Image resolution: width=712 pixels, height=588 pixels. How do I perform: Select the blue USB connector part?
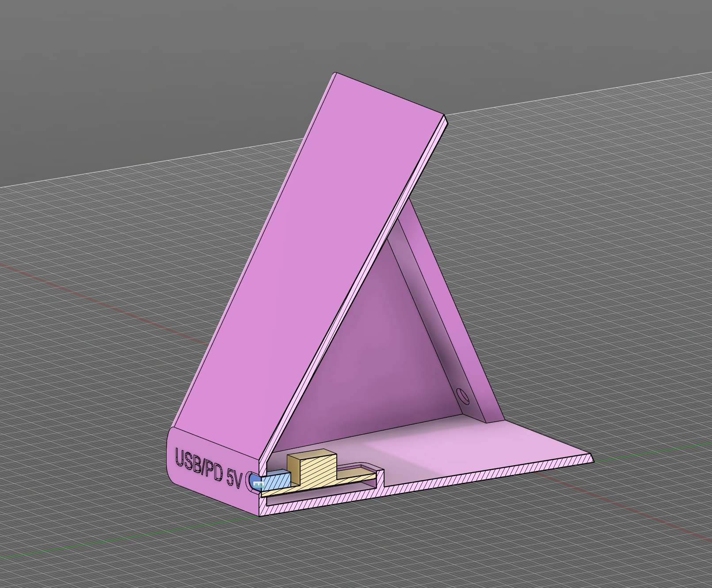(270, 481)
